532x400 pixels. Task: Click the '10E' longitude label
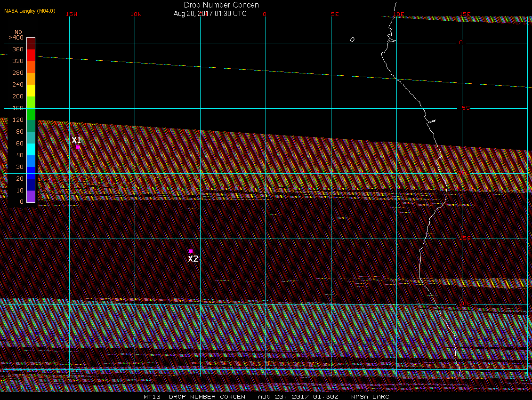(399, 14)
